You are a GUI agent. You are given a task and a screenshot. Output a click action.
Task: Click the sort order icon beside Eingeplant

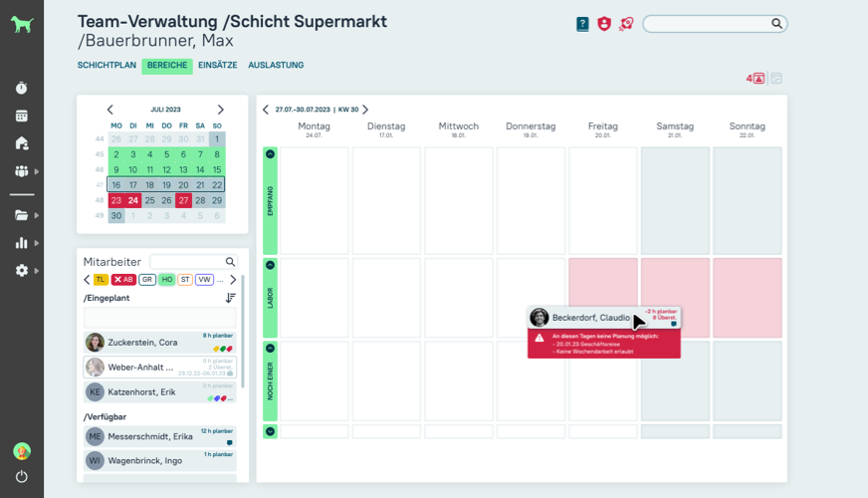(230, 298)
